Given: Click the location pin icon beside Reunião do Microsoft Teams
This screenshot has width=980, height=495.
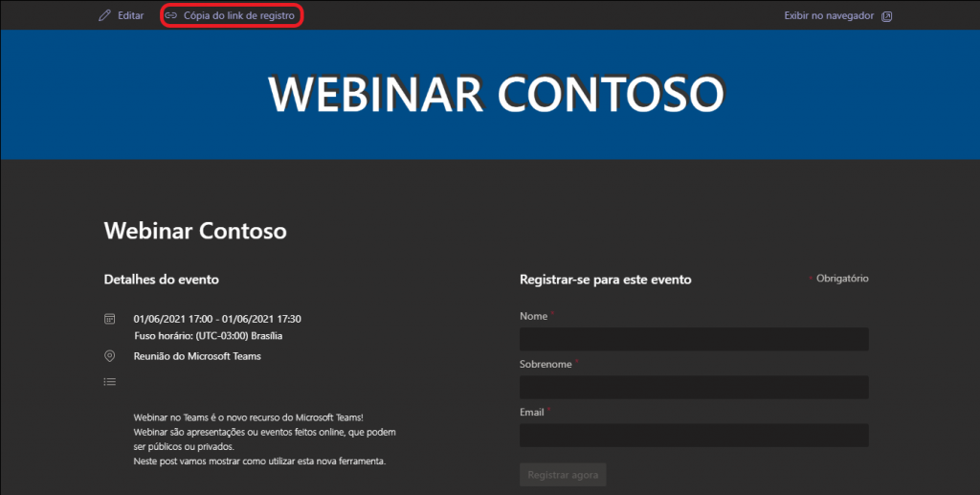Looking at the screenshot, I should coord(109,356).
